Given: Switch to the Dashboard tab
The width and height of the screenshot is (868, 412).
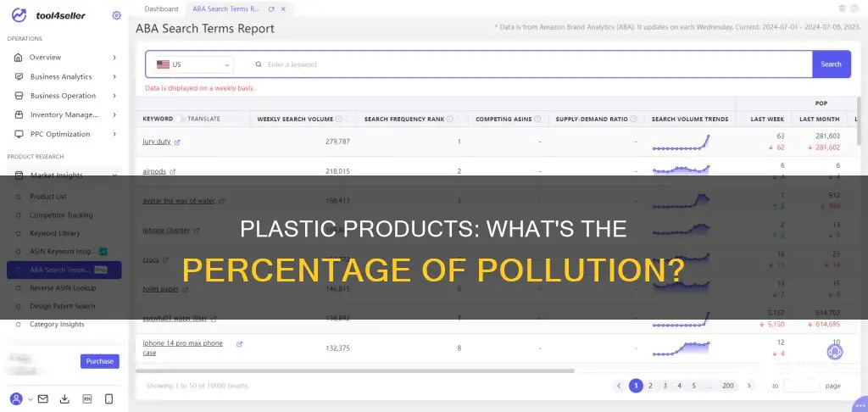Looking at the screenshot, I should (x=161, y=8).
